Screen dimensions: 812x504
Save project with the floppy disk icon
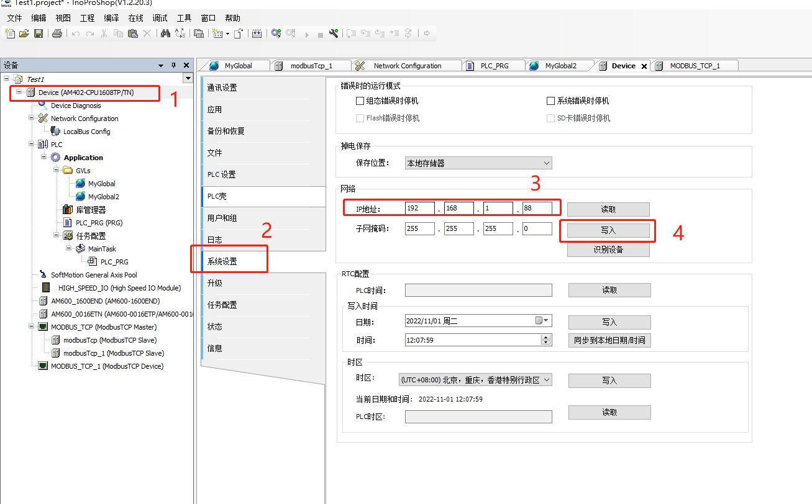point(39,34)
